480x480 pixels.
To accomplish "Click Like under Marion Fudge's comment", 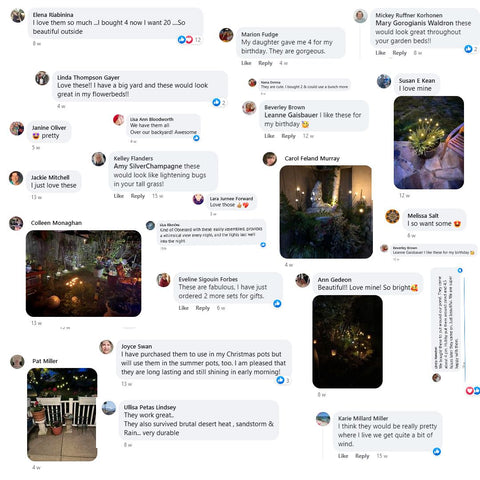I will (x=246, y=63).
